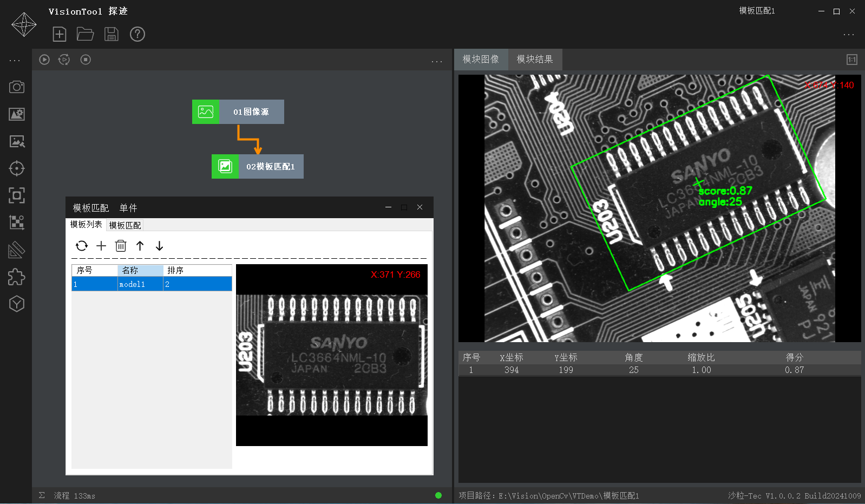Minimize the 模板匹配 dialog window
This screenshot has width=865, height=504.
pos(388,207)
